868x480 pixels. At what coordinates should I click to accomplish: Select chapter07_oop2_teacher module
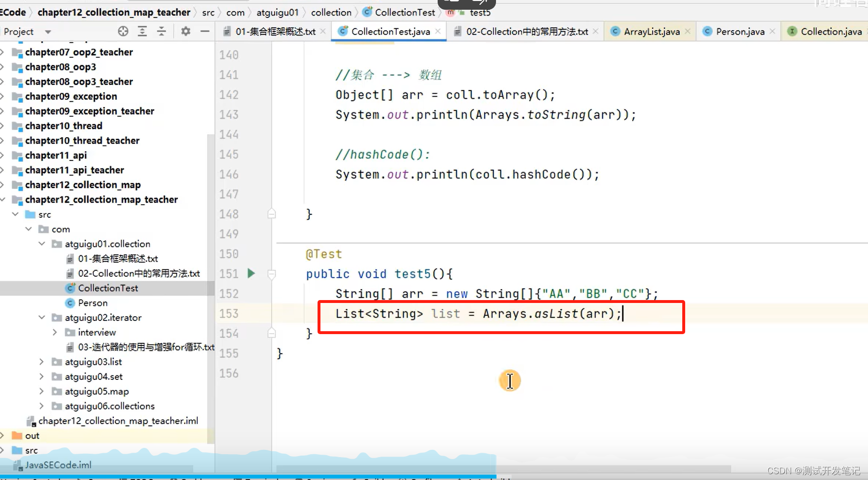[79, 52]
